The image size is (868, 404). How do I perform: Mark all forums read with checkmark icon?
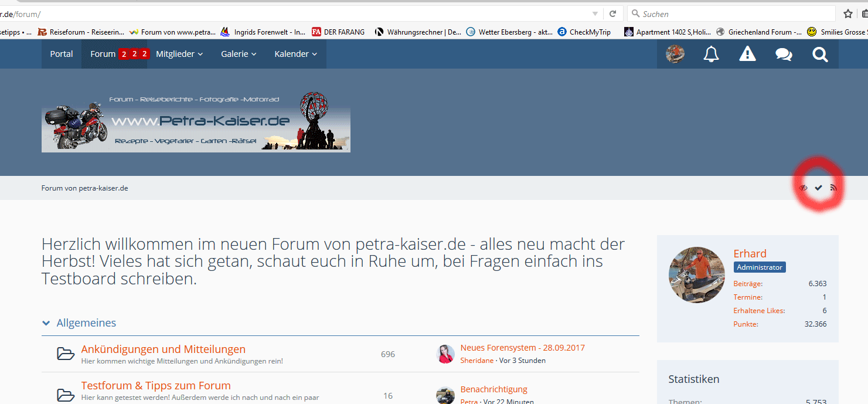[x=819, y=188]
